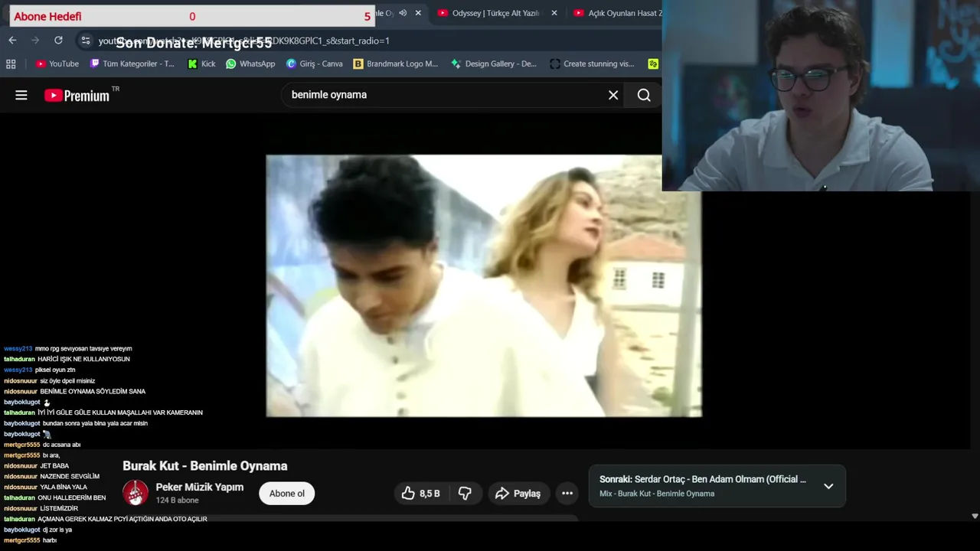Open the Design Gallery bookmark

(x=494, y=64)
